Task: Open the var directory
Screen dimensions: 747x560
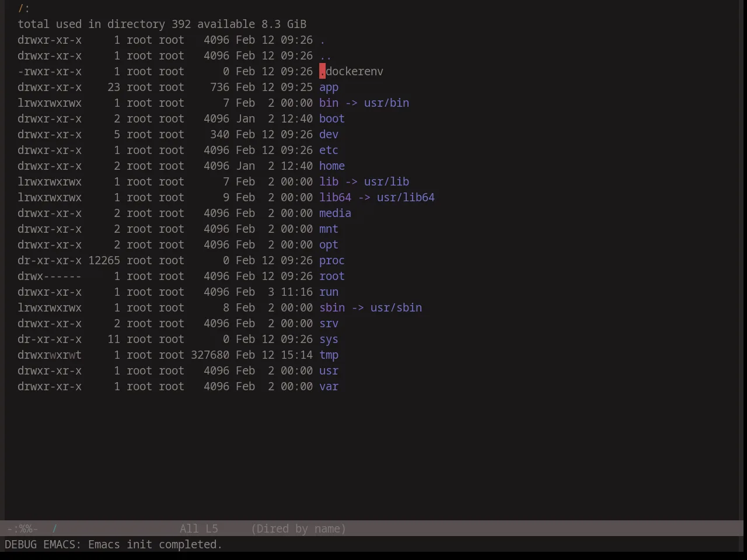Action: (x=329, y=386)
